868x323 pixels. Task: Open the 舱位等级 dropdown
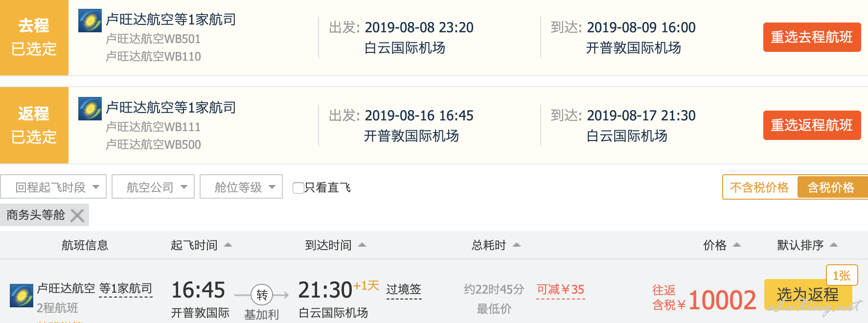(241, 187)
